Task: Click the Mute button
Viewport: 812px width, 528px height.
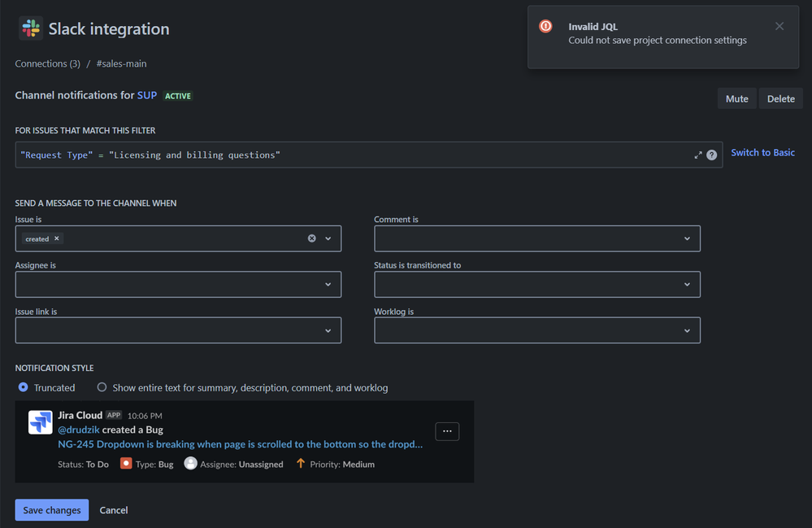Action: coord(737,98)
